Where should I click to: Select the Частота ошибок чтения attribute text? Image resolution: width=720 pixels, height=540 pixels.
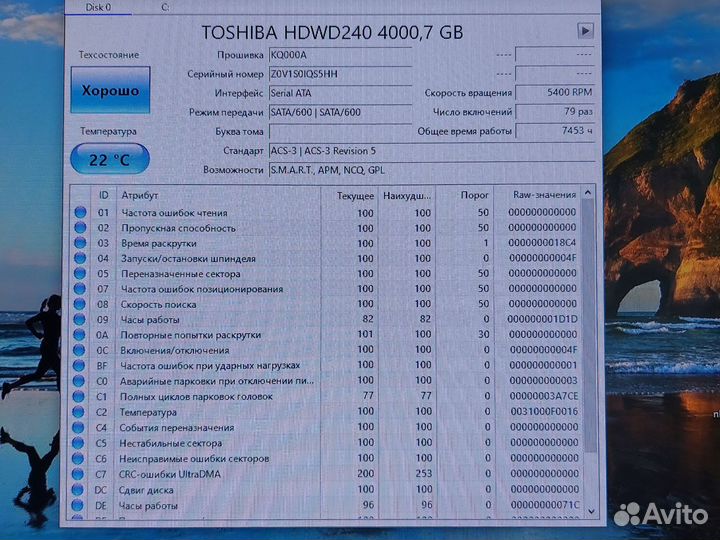(x=174, y=213)
